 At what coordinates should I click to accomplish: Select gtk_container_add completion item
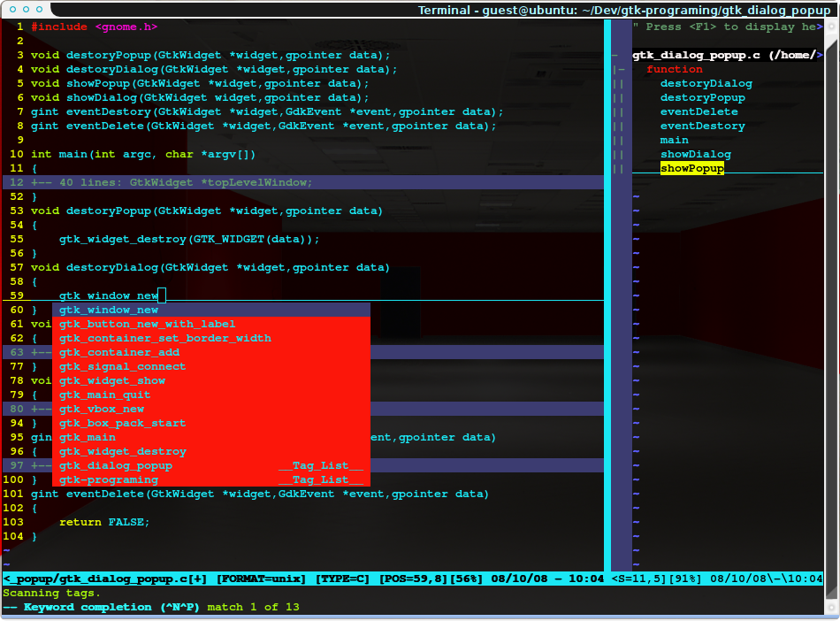(211, 352)
